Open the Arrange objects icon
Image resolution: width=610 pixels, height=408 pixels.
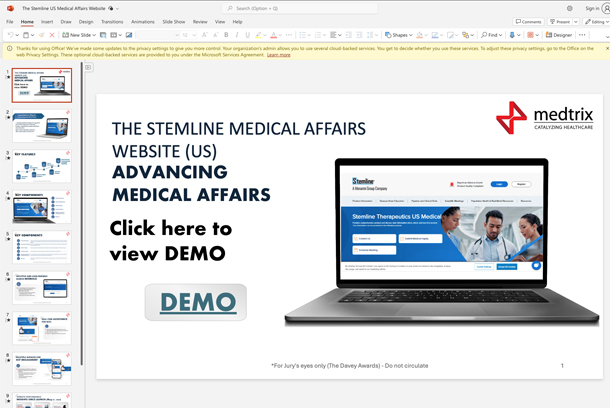[466, 35]
